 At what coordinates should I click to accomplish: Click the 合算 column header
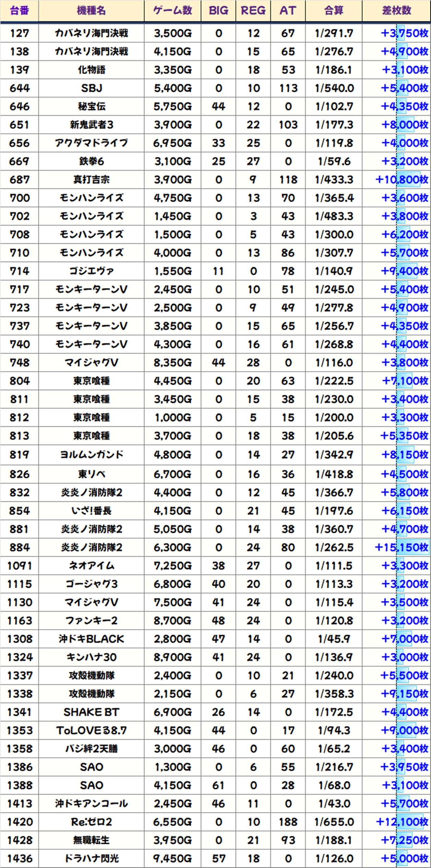334,11
